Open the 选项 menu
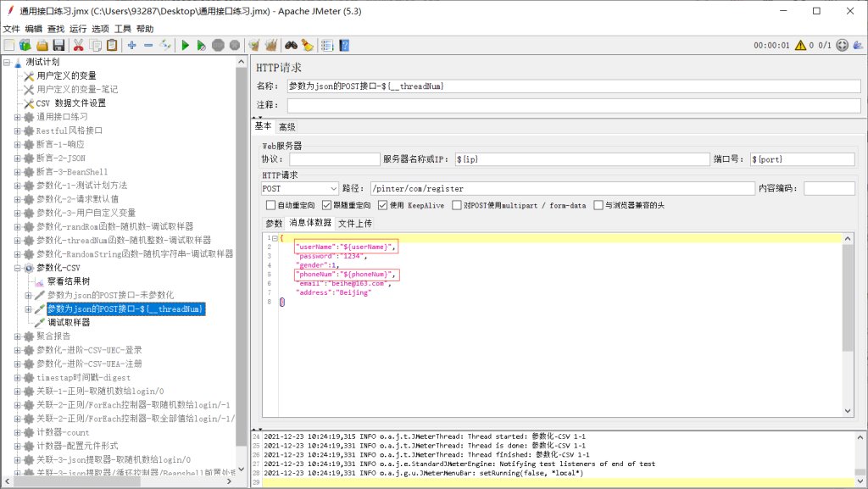This screenshot has width=868, height=489. 100,29
